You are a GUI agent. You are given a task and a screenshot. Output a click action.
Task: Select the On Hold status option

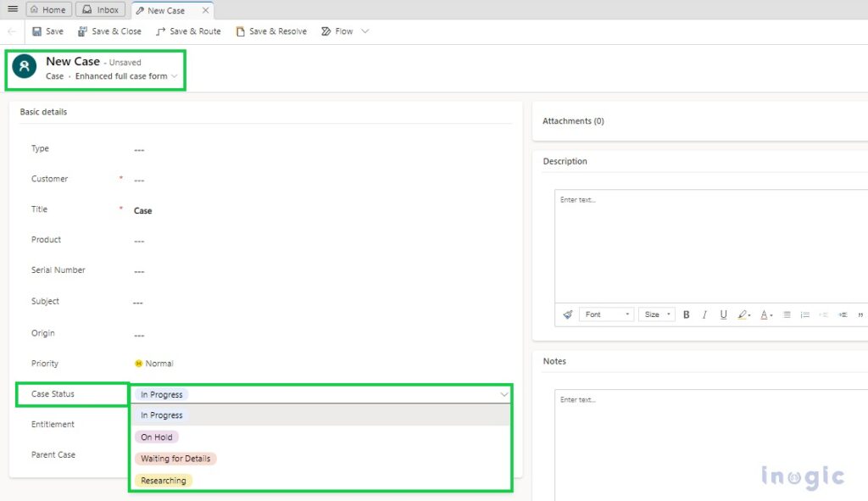coord(157,437)
